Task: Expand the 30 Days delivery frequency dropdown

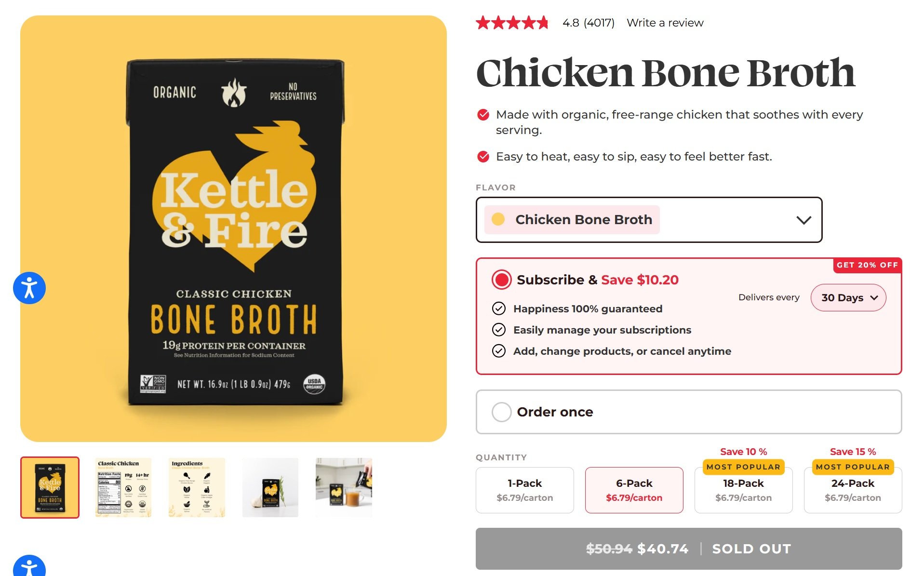Action: (x=848, y=298)
